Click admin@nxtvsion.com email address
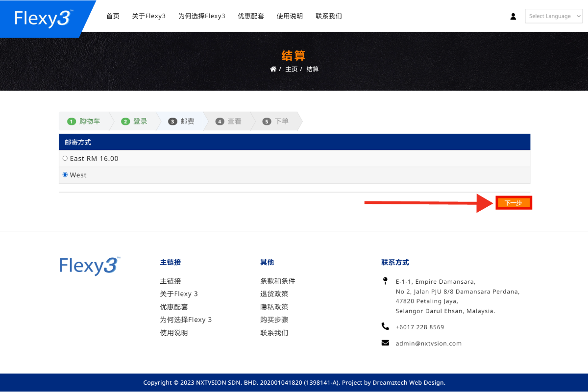 click(x=428, y=343)
